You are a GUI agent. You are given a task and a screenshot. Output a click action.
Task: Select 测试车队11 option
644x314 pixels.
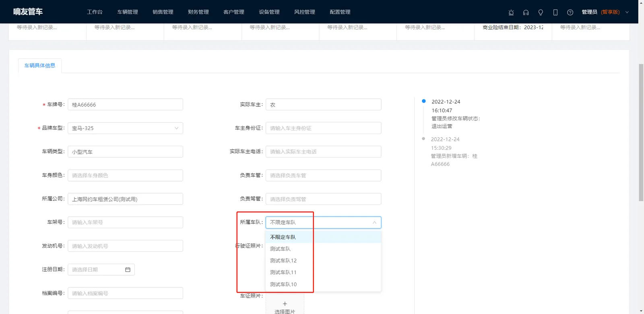(323, 272)
